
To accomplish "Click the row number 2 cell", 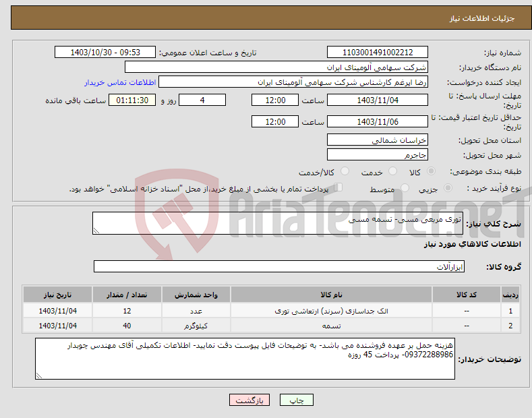I will point(510,326).
